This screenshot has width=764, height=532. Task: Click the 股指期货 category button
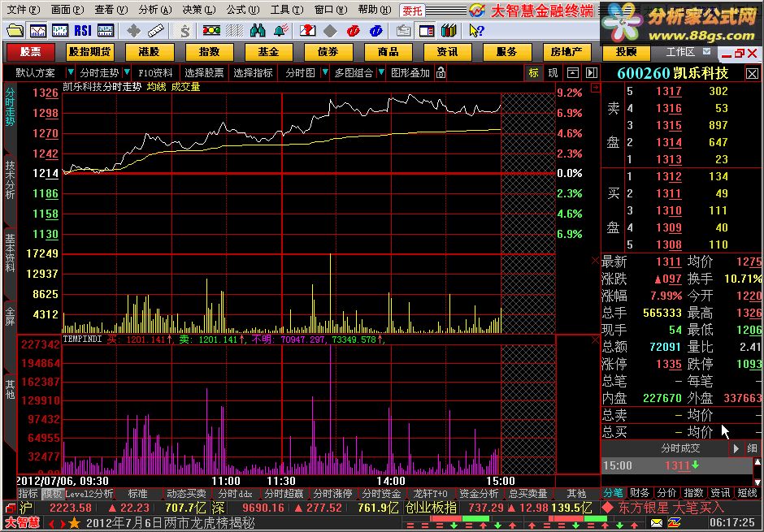point(89,52)
